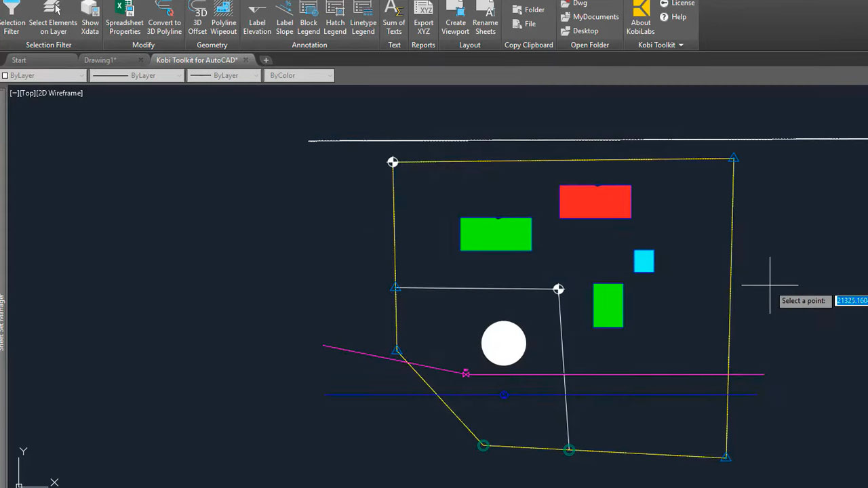The height and width of the screenshot is (488, 868).
Task: Insert a Block Legend
Action: pos(309,18)
